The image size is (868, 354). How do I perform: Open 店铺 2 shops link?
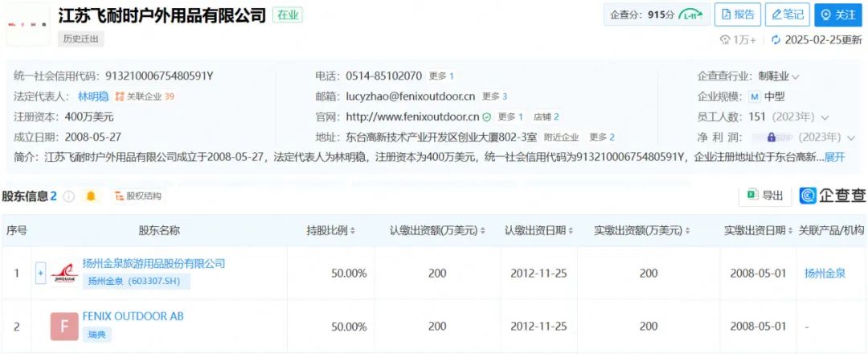coord(547,117)
